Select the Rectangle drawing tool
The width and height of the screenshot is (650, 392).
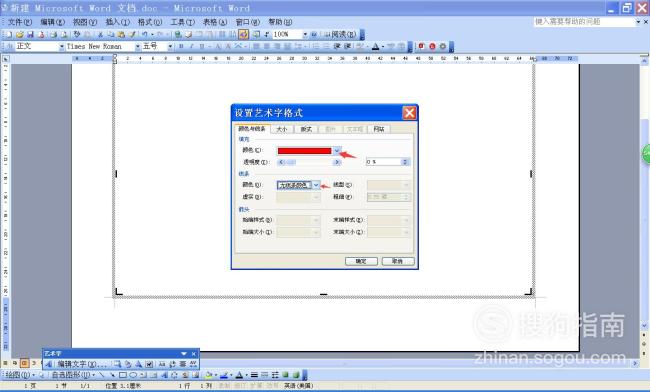click(123, 375)
